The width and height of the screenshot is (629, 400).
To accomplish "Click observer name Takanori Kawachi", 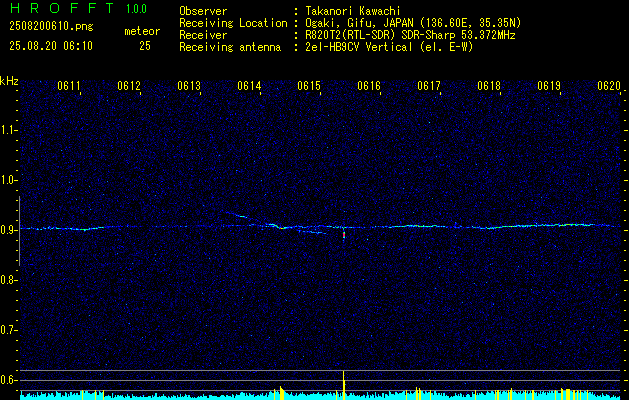I will [353, 11].
